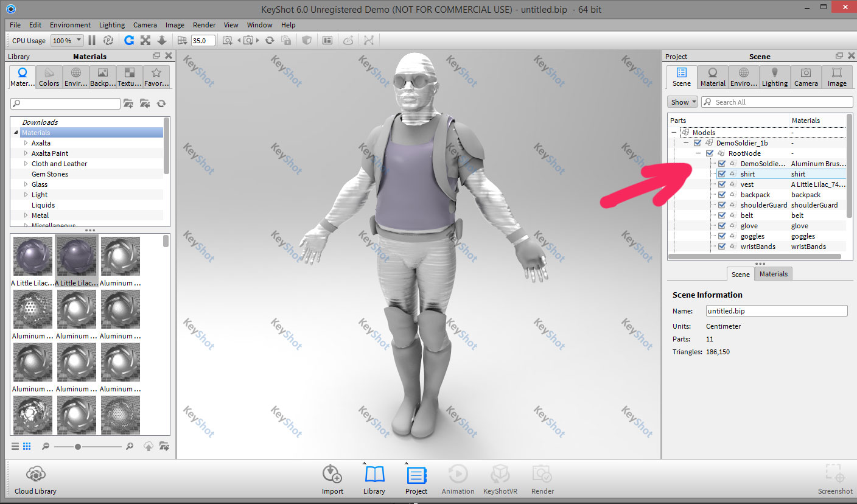Open the Camera tab in Project panel
The height and width of the screenshot is (504, 857).
tap(806, 77)
